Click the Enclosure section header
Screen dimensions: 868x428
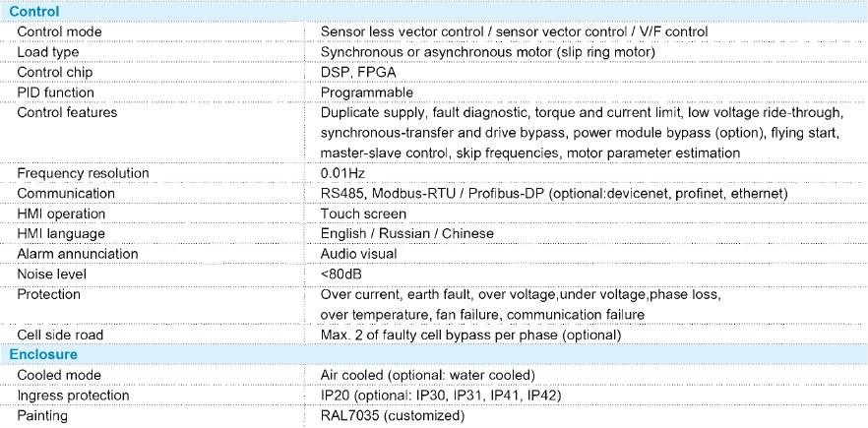click(x=43, y=354)
